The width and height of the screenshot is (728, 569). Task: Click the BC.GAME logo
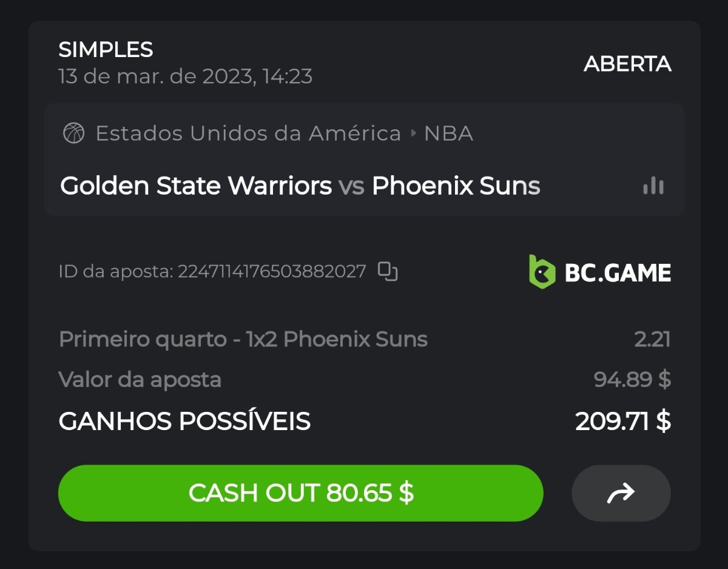[600, 272]
